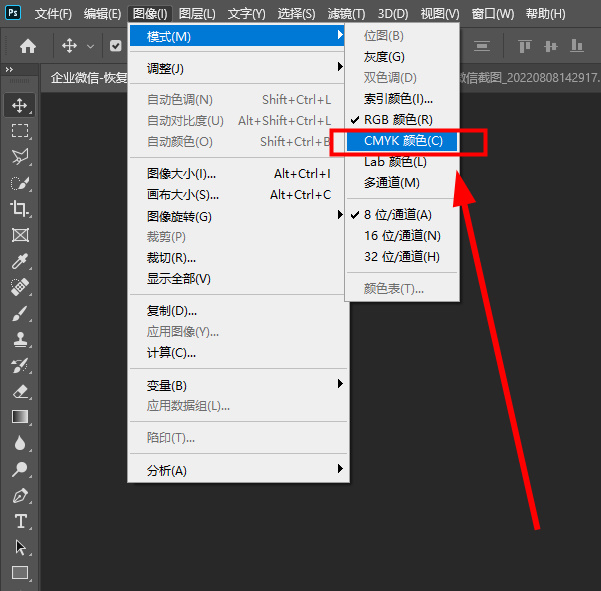
Task: Select the Rectangle shape tool
Action: pyautogui.click(x=20, y=573)
